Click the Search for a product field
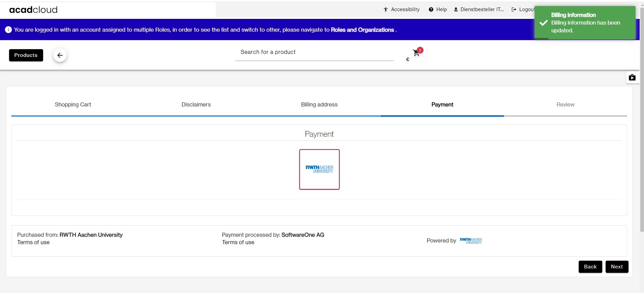The width and height of the screenshot is (644, 293). pos(314,52)
